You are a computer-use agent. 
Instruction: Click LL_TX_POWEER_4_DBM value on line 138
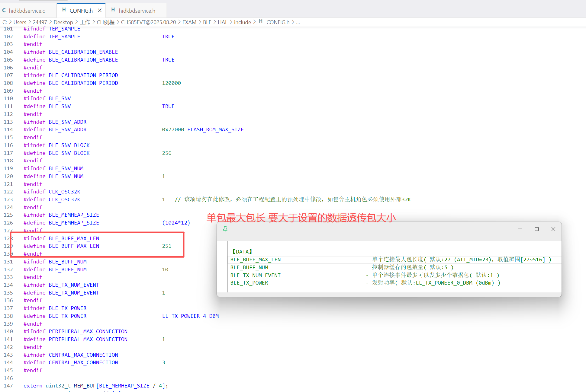(190, 316)
